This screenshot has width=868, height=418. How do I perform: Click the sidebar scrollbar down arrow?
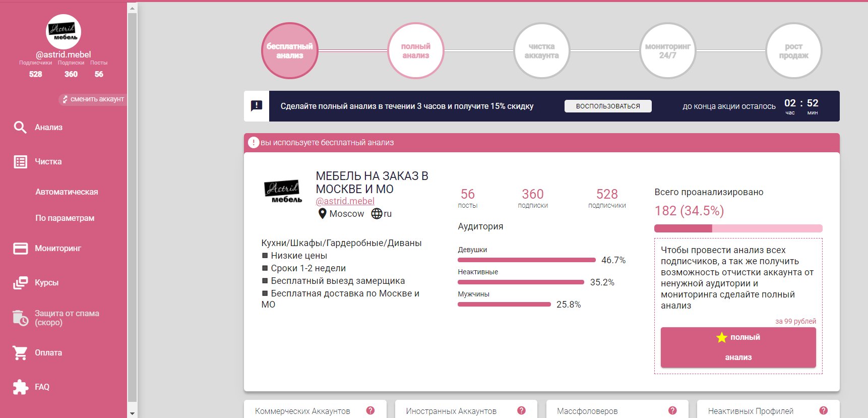(x=132, y=413)
